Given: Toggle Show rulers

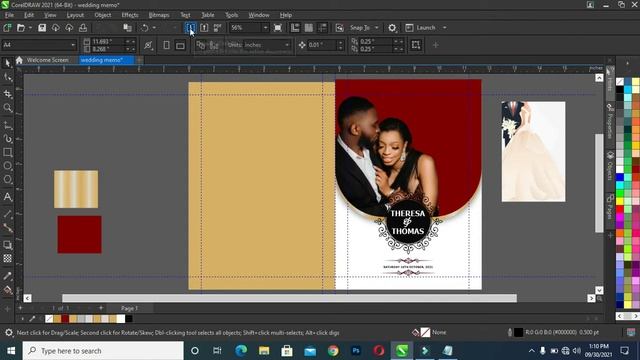Looking at the screenshot, I should pyautogui.click(x=295, y=28).
